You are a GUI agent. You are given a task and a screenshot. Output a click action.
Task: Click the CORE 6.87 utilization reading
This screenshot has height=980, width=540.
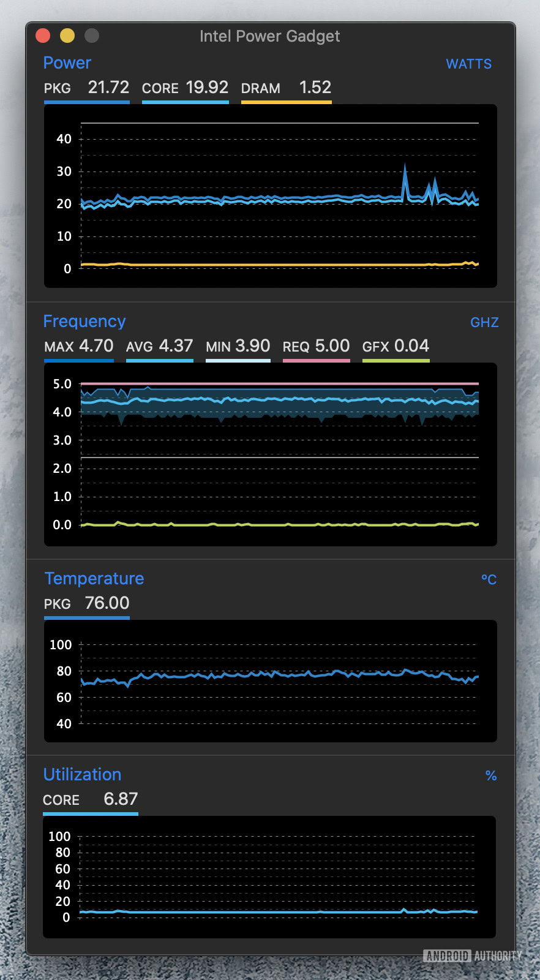pos(90,799)
